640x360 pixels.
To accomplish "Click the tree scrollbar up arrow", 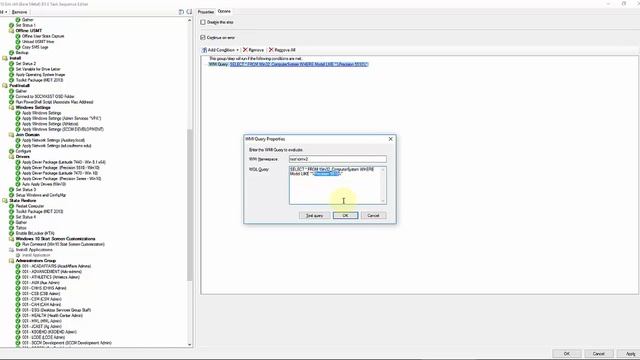I will (x=189, y=20).
